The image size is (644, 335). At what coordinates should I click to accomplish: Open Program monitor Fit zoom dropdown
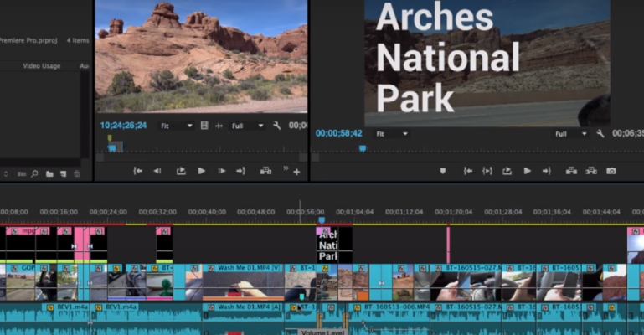[391, 134]
